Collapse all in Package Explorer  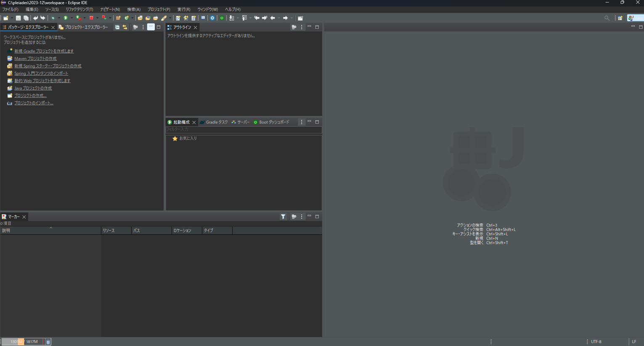tap(117, 27)
